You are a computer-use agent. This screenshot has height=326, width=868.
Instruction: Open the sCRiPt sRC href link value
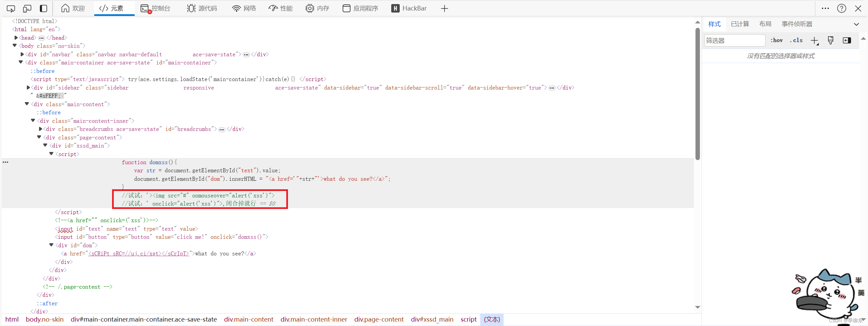139,253
